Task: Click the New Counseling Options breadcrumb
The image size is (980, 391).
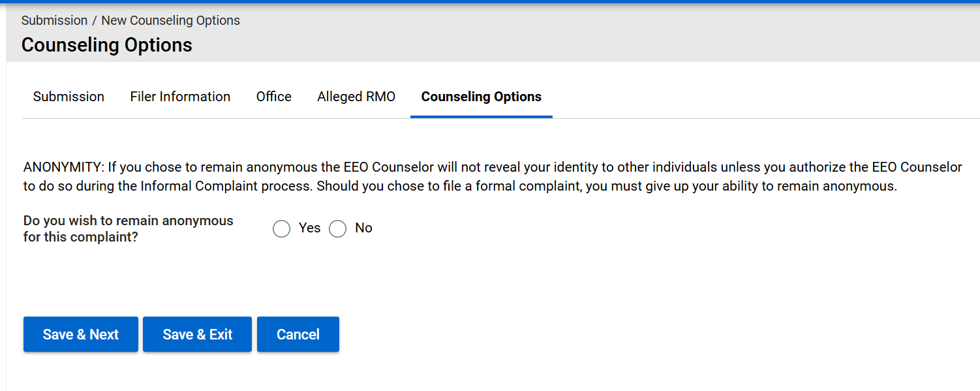Action: pyautogui.click(x=171, y=20)
